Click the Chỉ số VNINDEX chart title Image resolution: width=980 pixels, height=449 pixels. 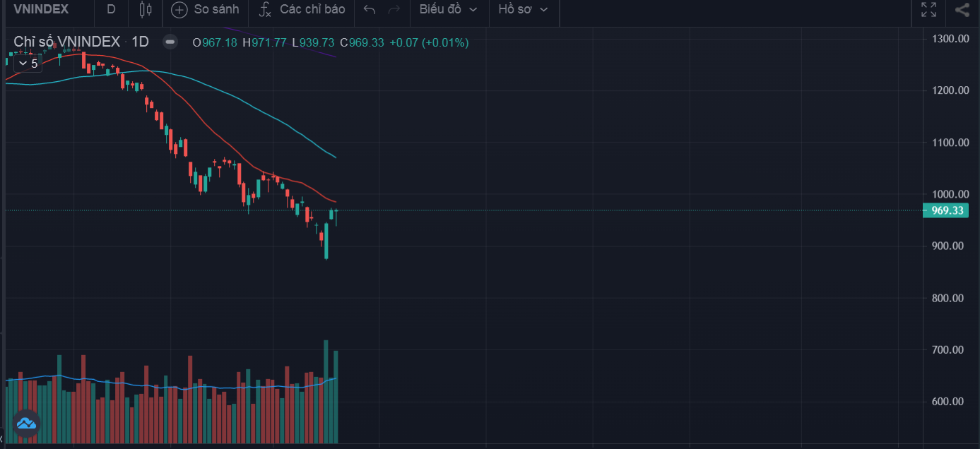pos(67,42)
